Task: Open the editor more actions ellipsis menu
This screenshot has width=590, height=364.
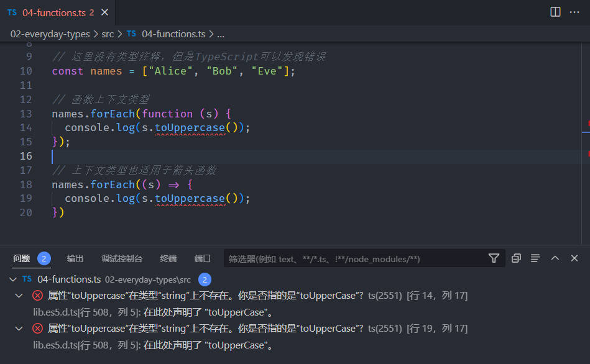Action: 574,12
